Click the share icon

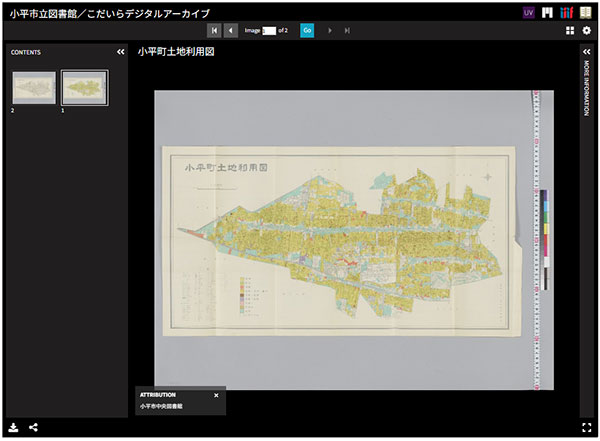33,427
